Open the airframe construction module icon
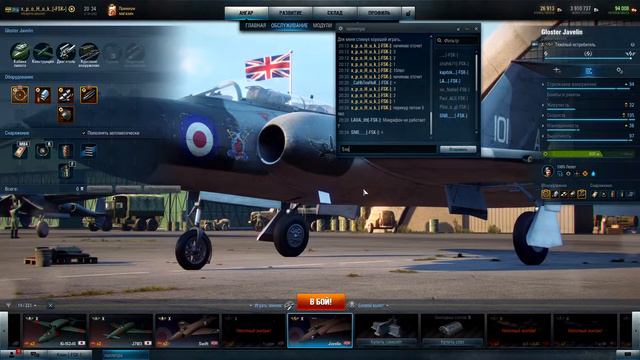The image size is (640, 360). [x=43, y=52]
